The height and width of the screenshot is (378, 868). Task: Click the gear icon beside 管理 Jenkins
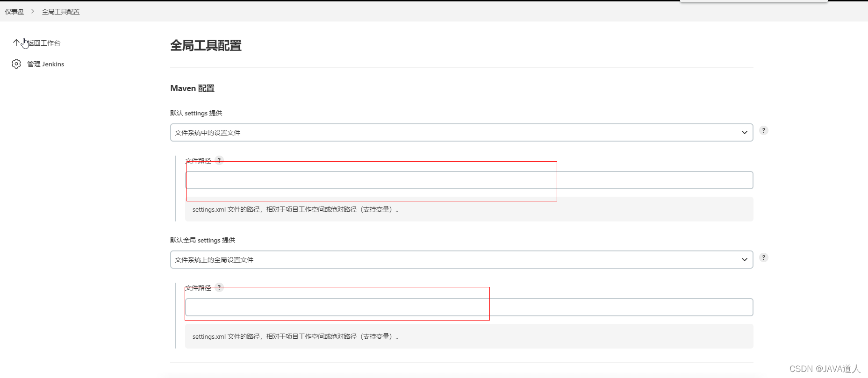16,64
